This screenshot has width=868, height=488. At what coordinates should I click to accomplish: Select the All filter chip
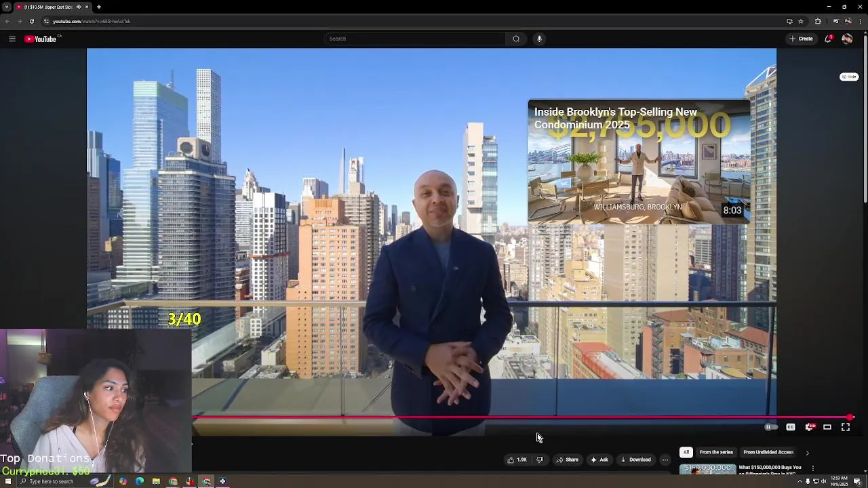pos(686,452)
